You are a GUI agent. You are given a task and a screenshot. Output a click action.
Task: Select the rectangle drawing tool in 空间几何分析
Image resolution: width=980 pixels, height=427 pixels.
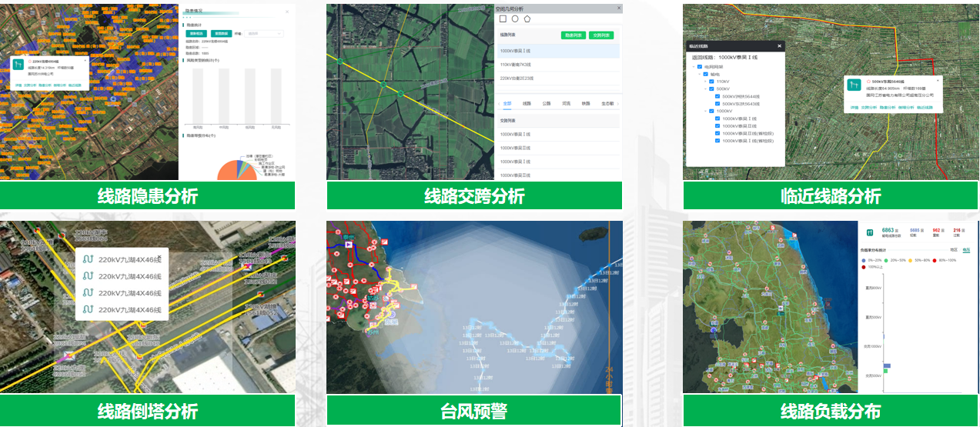pos(503,18)
